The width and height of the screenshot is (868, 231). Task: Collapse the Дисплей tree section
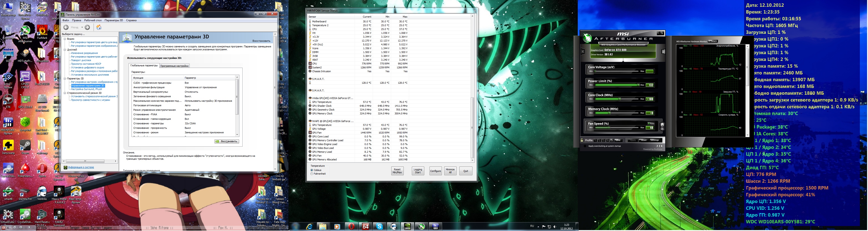point(65,50)
